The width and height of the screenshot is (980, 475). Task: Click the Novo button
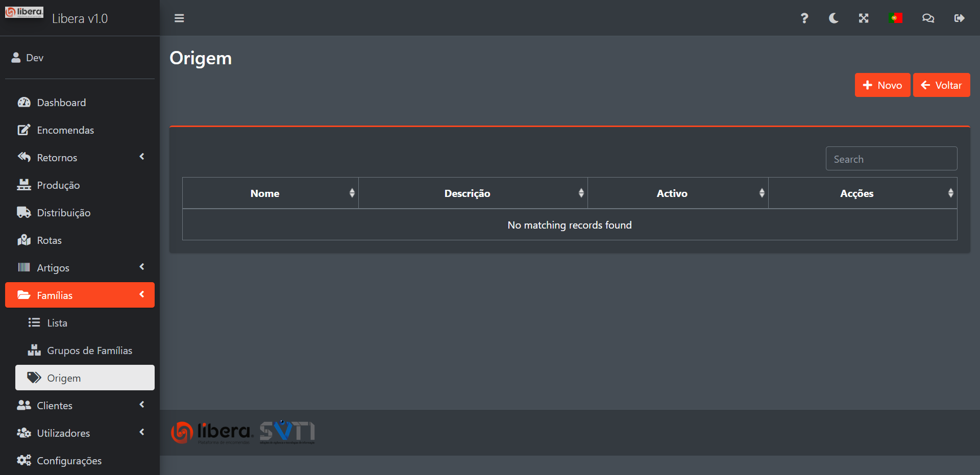coord(882,85)
